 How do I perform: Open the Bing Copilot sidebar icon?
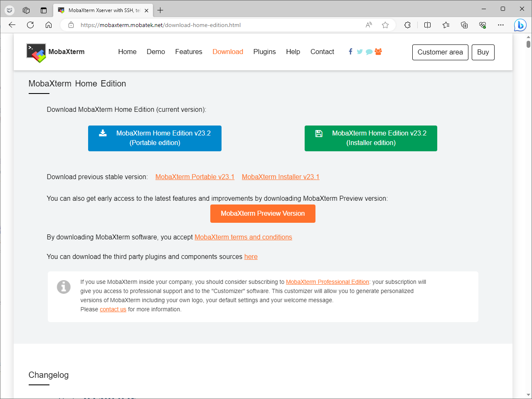(x=520, y=25)
